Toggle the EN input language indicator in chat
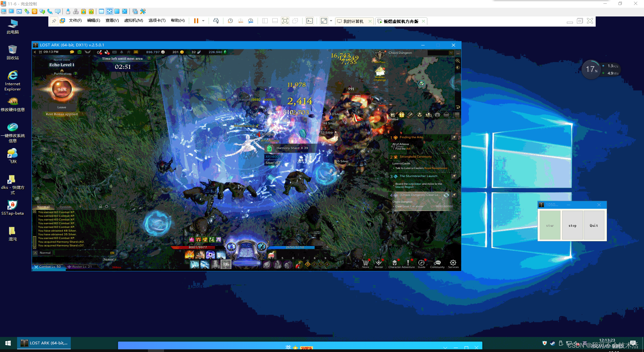This screenshot has width=644, height=352. coord(112,253)
